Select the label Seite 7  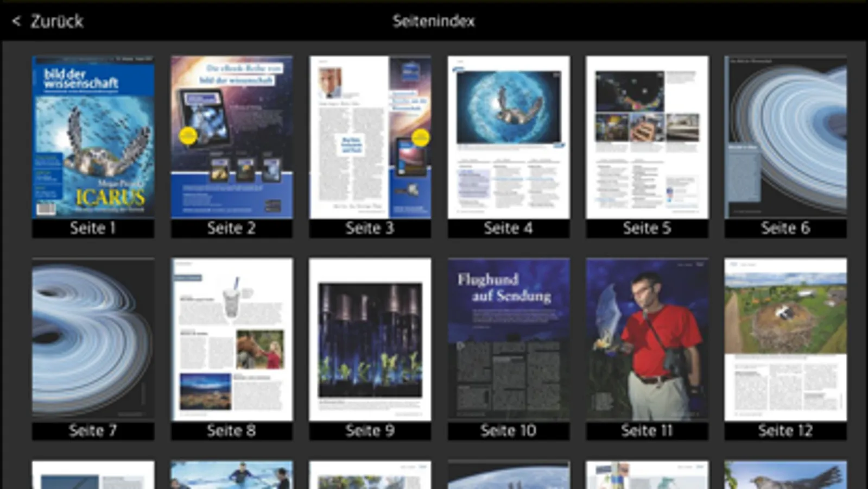[x=93, y=431]
